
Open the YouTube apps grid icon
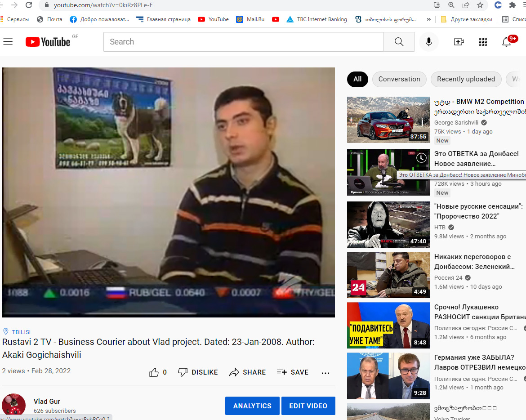click(x=483, y=42)
